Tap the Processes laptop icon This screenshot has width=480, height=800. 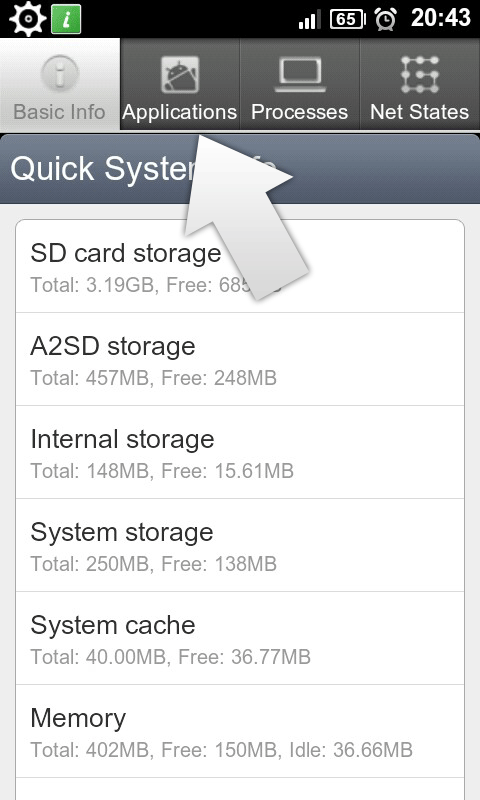click(300, 74)
